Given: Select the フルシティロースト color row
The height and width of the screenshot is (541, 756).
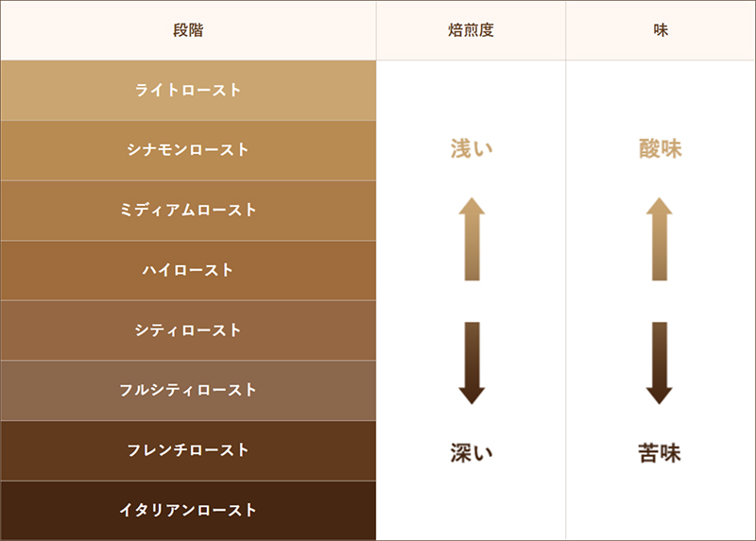Looking at the screenshot, I should pos(188,391).
